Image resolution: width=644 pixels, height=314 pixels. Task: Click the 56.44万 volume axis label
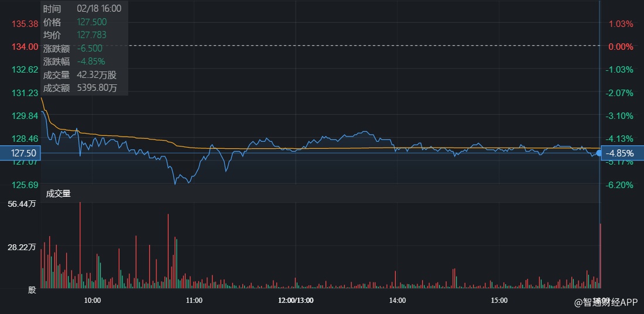coord(22,204)
